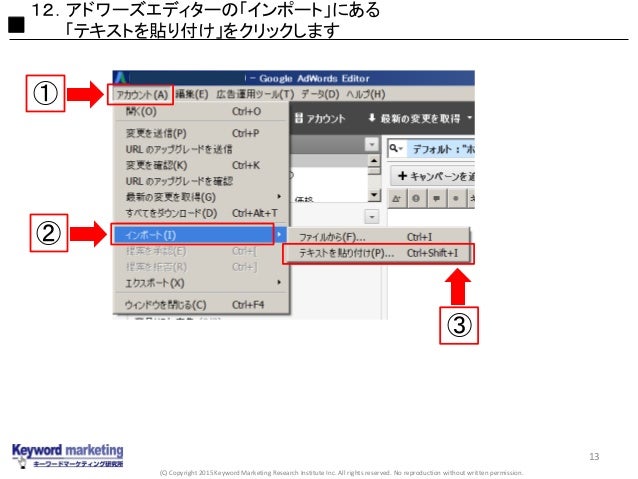Select ウィンドウを閉じる(C) entry
This screenshot has height=479, width=638.
point(201,304)
